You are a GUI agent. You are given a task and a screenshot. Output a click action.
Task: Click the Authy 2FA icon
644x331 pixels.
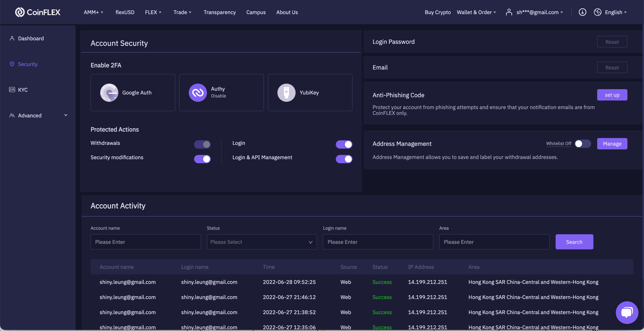click(198, 93)
